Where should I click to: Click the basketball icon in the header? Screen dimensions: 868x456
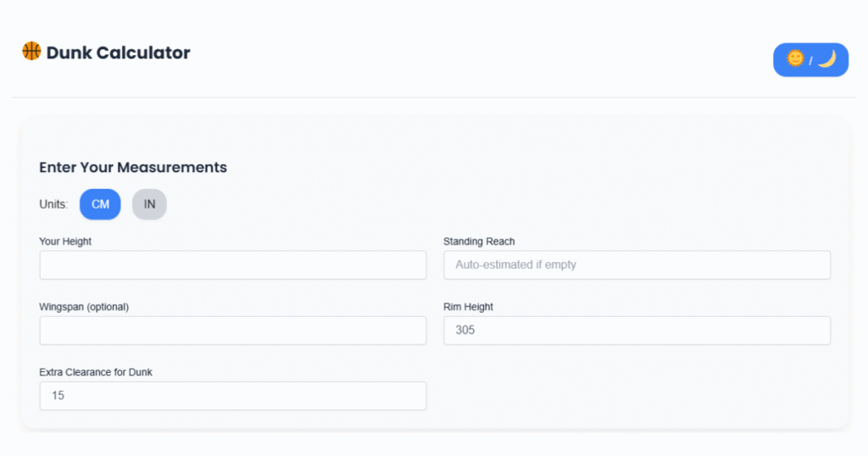[x=31, y=52]
